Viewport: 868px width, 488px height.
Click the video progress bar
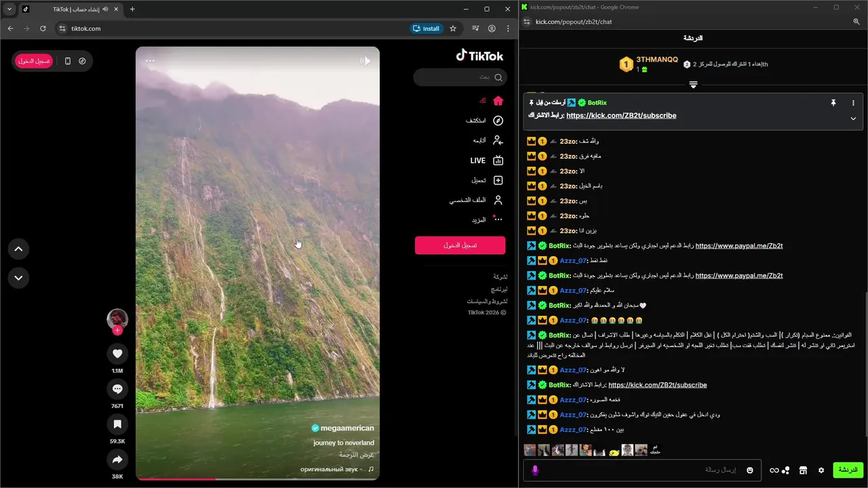(x=258, y=479)
